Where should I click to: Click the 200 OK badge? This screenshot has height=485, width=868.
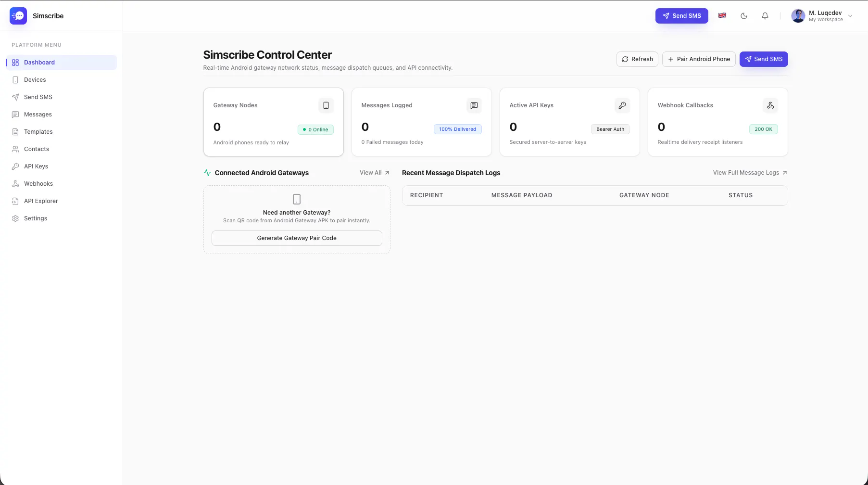click(764, 129)
